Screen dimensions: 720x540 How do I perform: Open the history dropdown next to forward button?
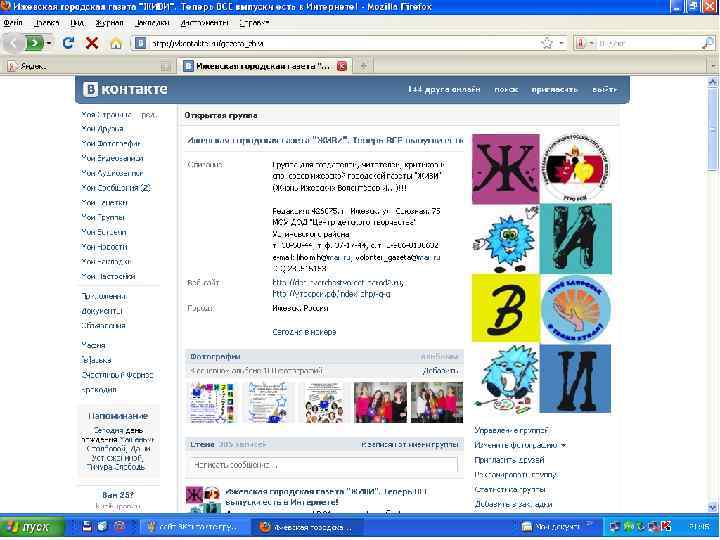(x=49, y=43)
